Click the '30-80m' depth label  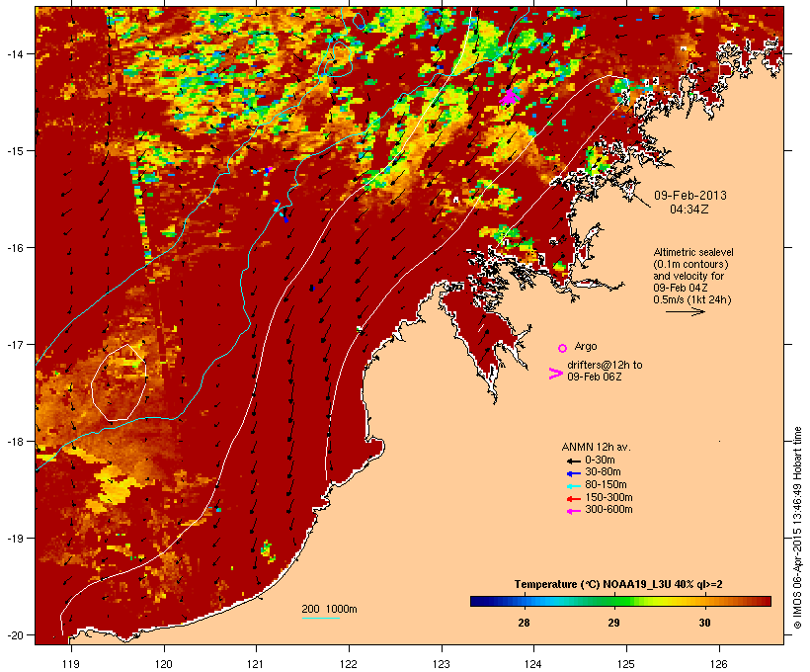click(603, 472)
